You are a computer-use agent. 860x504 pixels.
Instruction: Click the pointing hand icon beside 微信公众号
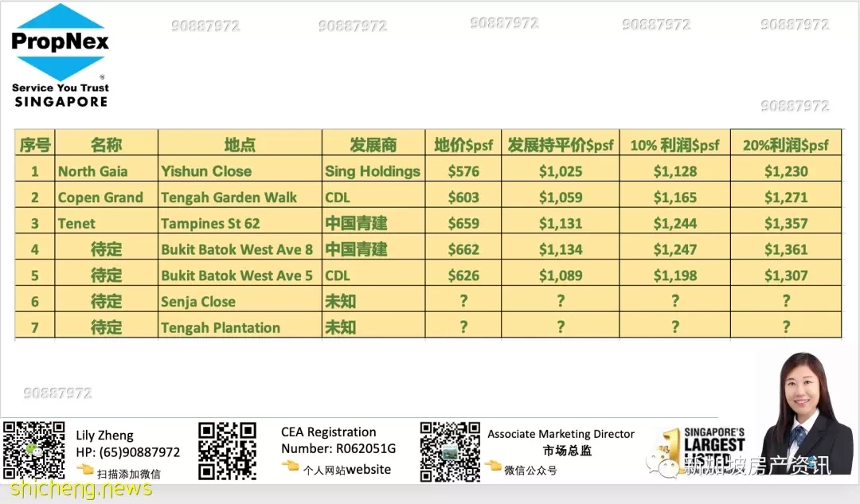pos(493,466)
